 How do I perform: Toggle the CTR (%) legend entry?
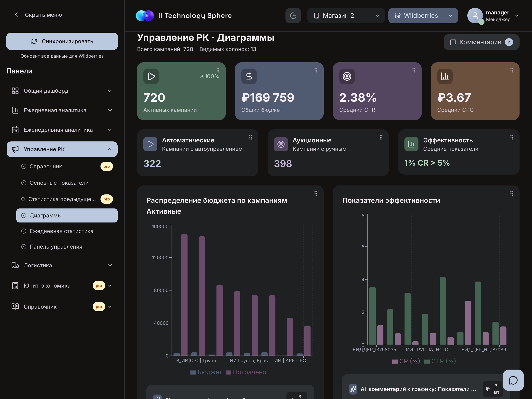440,361
